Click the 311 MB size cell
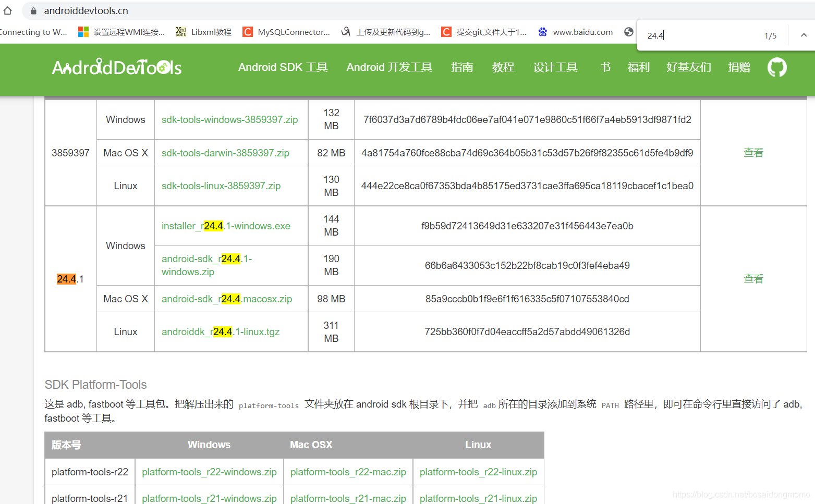Viewport: 815px width, 504px height. [x=331, y=331]
